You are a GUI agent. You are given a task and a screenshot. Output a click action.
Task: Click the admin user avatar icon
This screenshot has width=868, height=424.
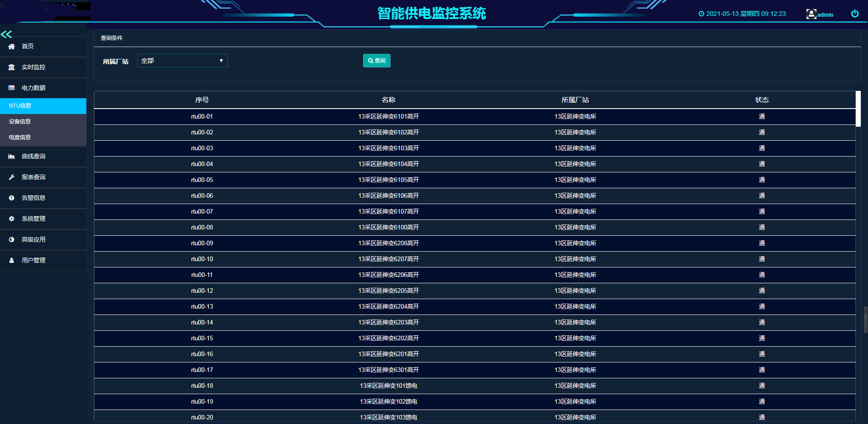(x=811, y=14)
